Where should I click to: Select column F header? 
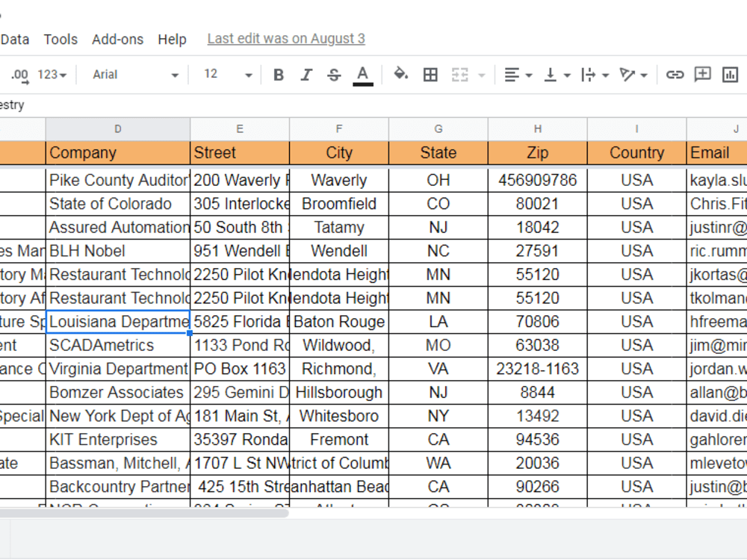(x=338, y=129)
